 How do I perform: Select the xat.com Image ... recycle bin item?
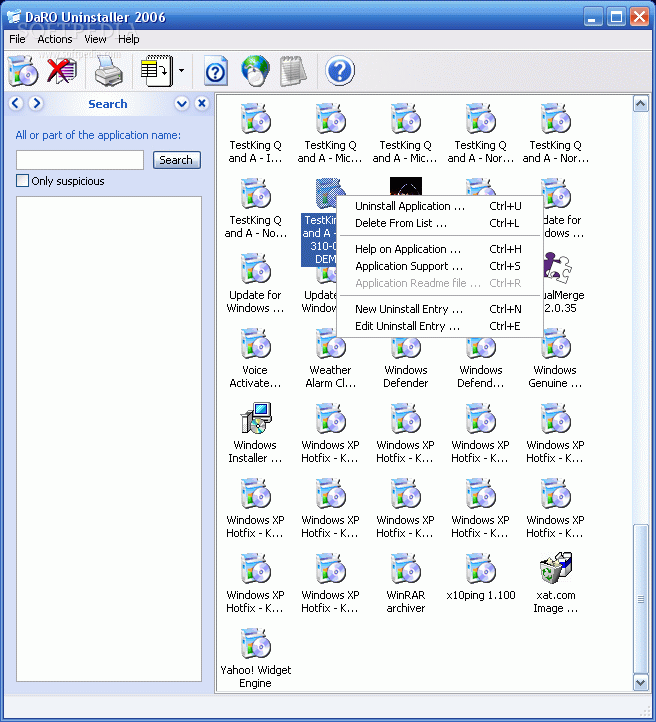pos(555,583)
